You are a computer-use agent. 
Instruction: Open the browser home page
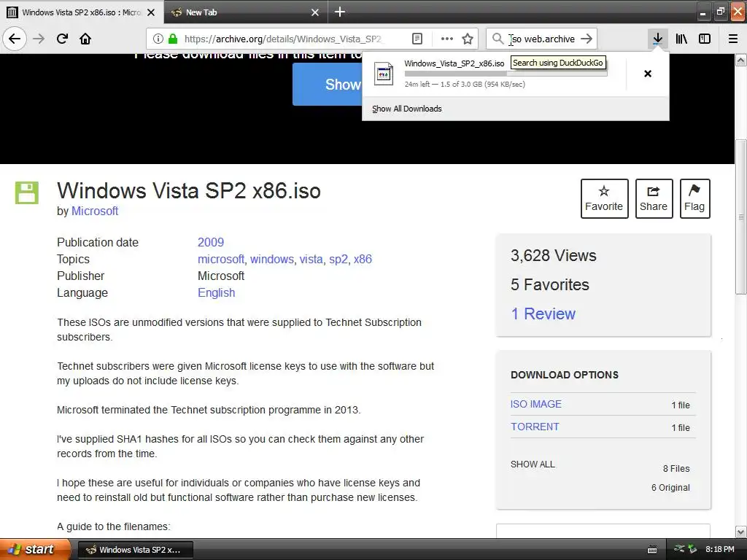pyautogui.click(x=85, y=39)
